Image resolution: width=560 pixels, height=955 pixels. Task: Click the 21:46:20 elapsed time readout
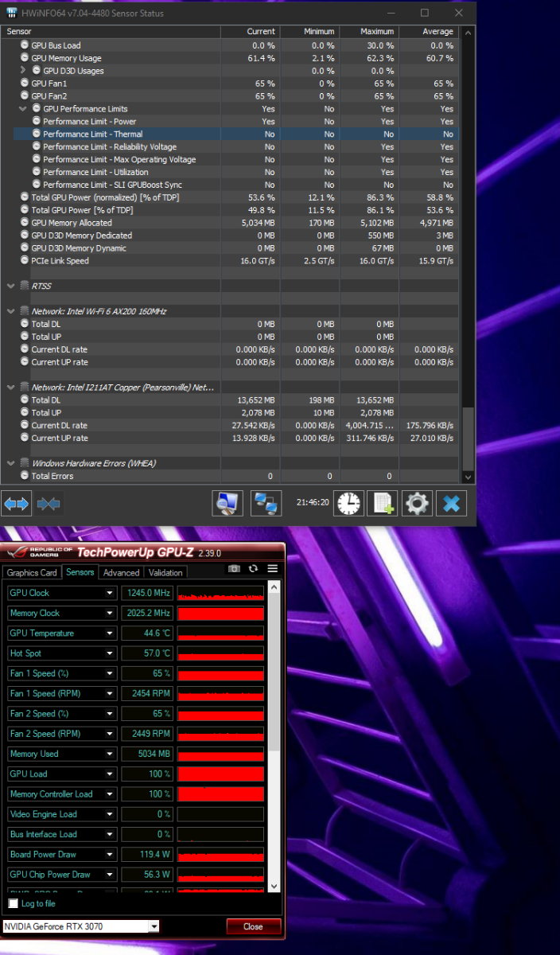click(x=312, y=502)
